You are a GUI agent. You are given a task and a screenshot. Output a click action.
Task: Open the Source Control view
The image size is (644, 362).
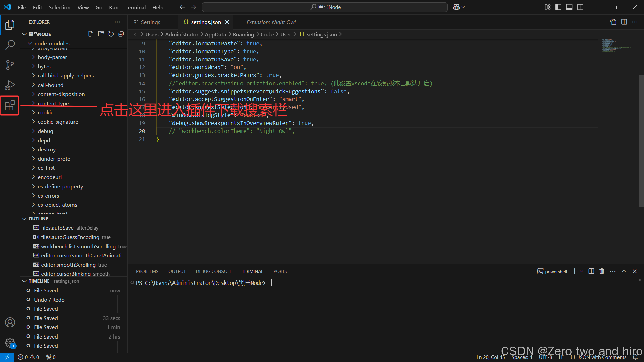(x=10, y=65)
